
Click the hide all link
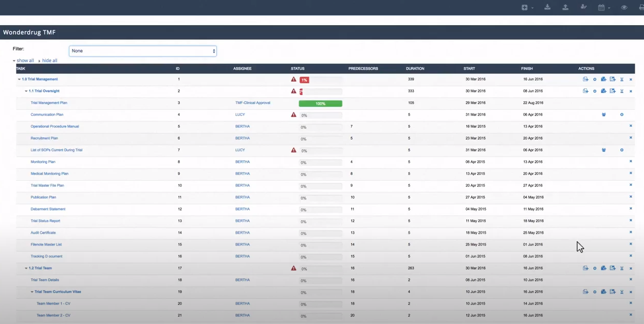point(49,61)
